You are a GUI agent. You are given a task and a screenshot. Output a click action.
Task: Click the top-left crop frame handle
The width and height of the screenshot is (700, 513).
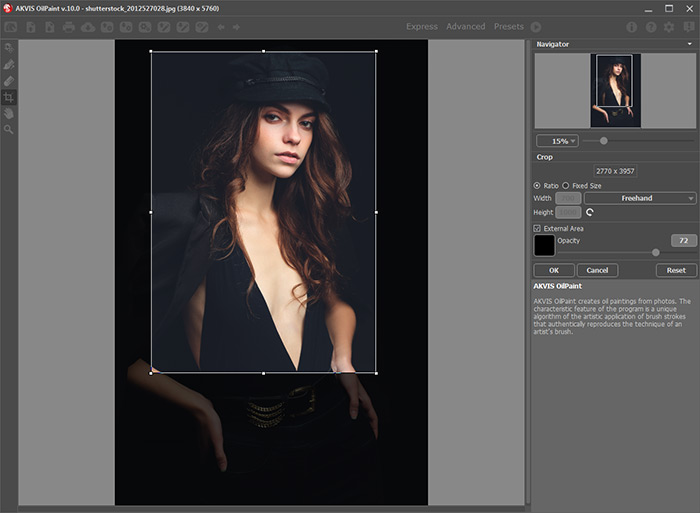(151, 51)
